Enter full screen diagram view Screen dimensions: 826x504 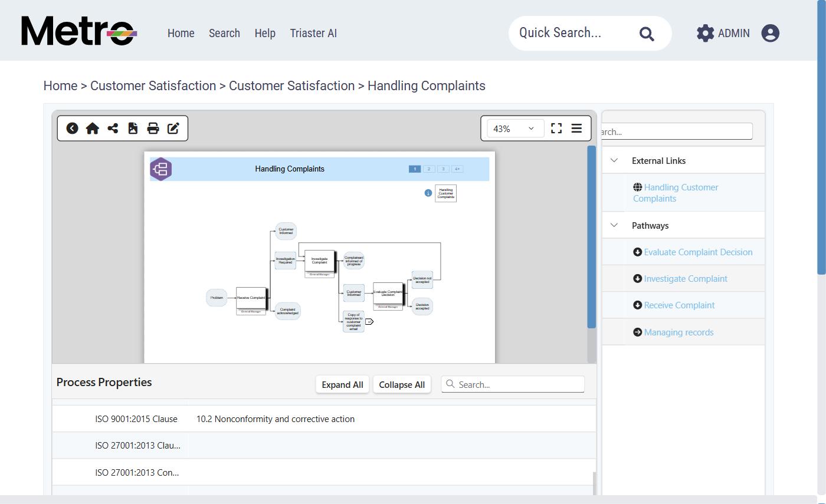click(556, 129)
